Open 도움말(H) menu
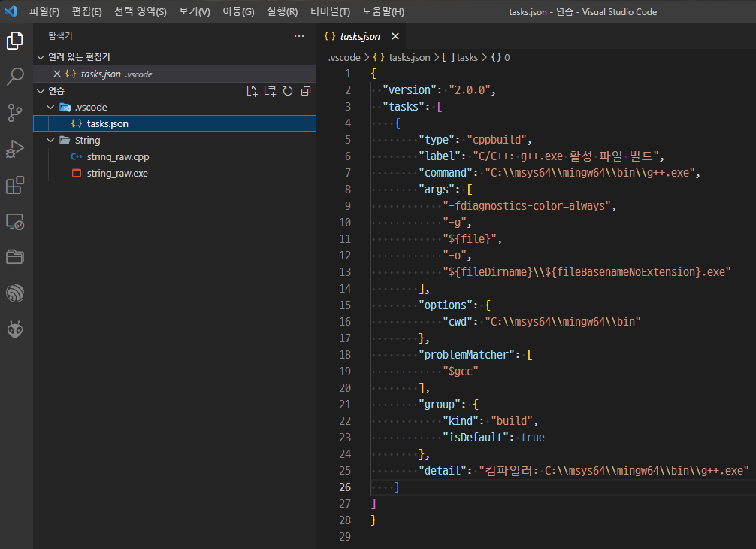756x549 pixels. [383, 11]
